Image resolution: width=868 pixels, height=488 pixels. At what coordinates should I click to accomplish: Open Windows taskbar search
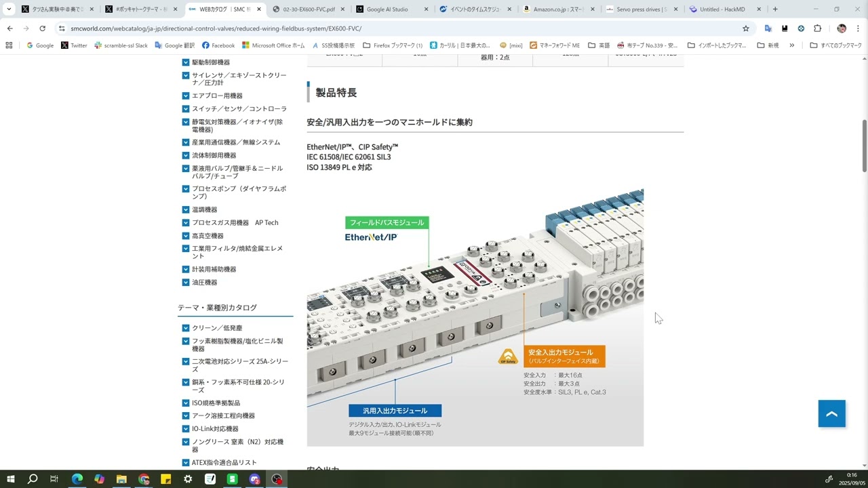point(33,479)
